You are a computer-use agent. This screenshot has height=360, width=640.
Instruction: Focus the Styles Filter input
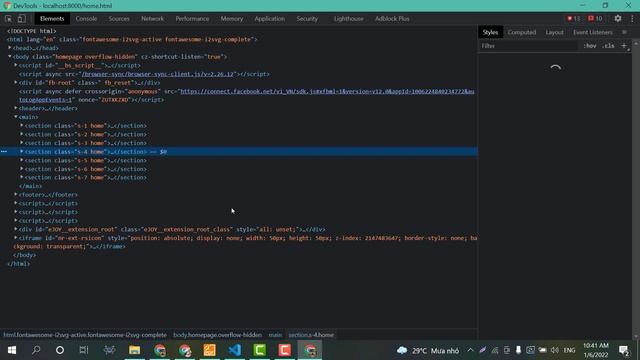point(529,46)
